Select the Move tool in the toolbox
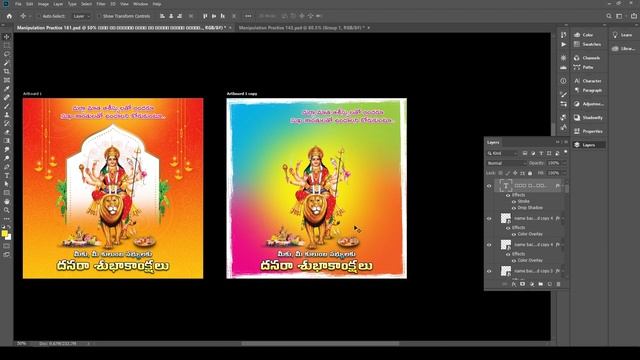The width and height of the screenshot is (640, 360). (7, 37)
